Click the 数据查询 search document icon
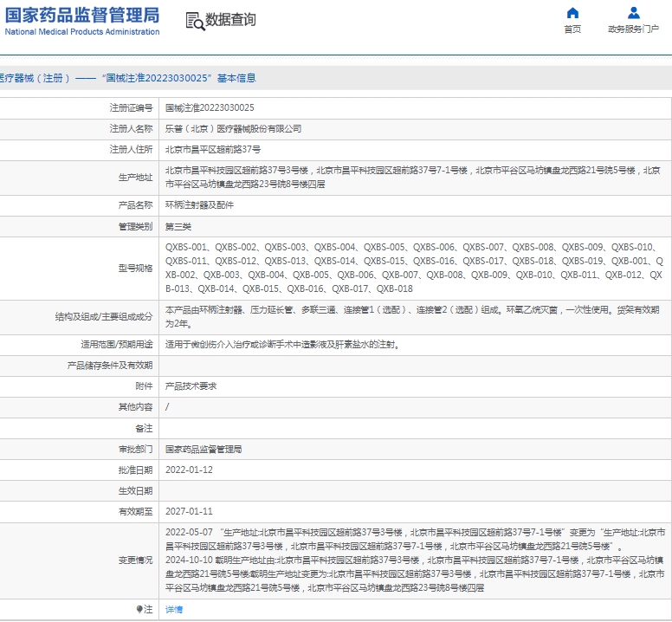672x622 pixels. click(x=195, y=21)
